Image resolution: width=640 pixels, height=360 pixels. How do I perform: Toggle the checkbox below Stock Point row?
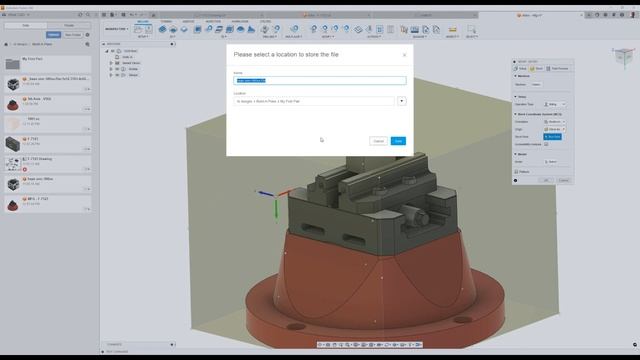(x=546, y=144)
